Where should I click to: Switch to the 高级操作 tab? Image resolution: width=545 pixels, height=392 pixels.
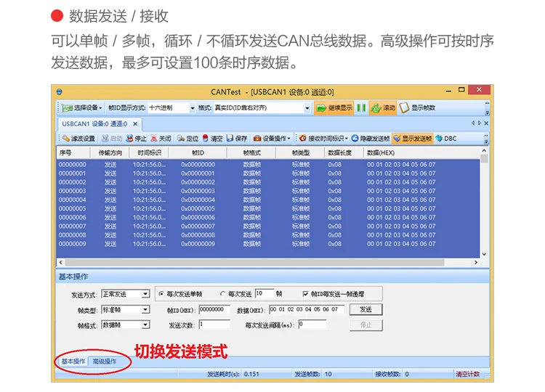click(105, 361)
